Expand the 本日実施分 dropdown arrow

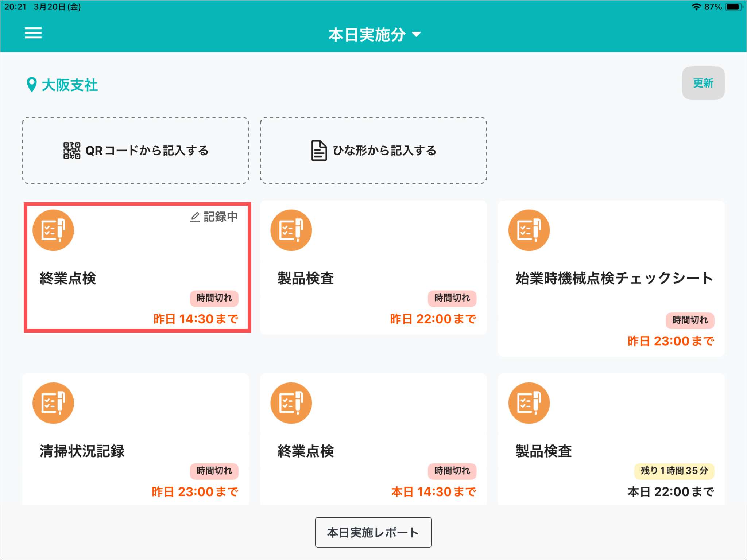pos(416,35)
